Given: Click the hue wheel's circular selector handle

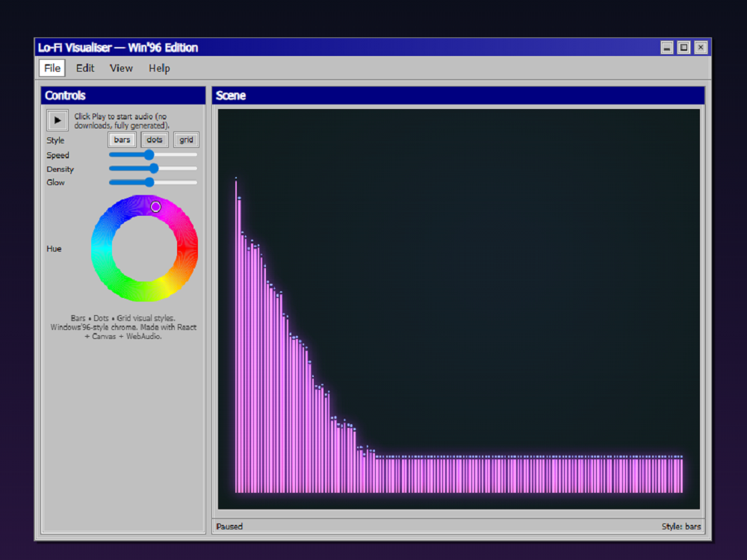Looking at the screenshot, I should click(155, 207).
